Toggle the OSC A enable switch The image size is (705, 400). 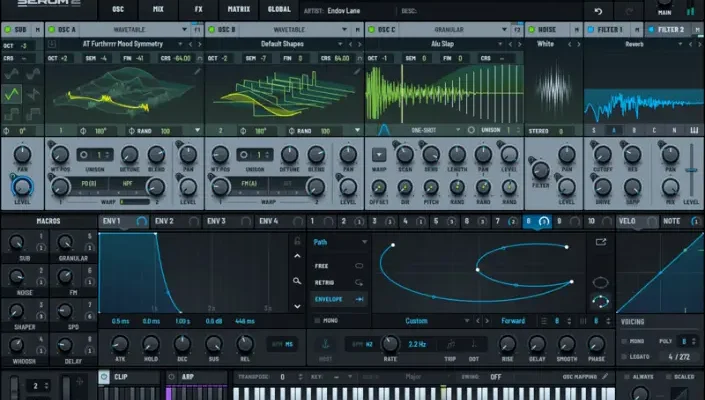(51, 30)
